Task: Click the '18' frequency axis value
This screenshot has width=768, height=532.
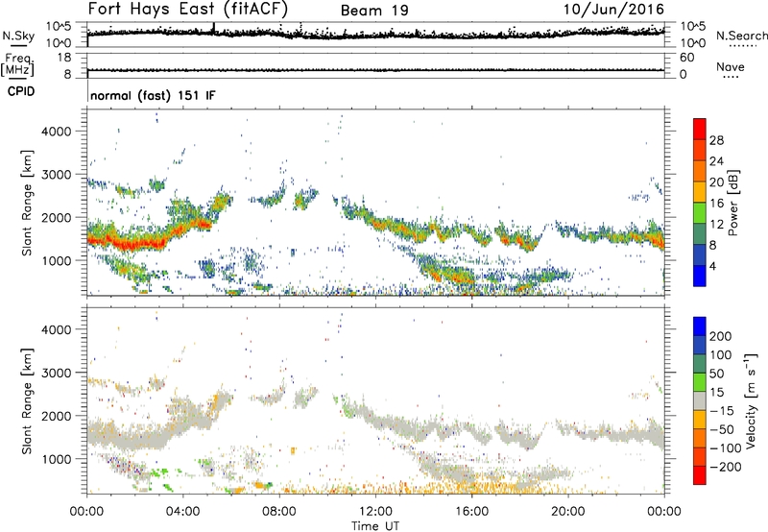Action: [64, 58]
